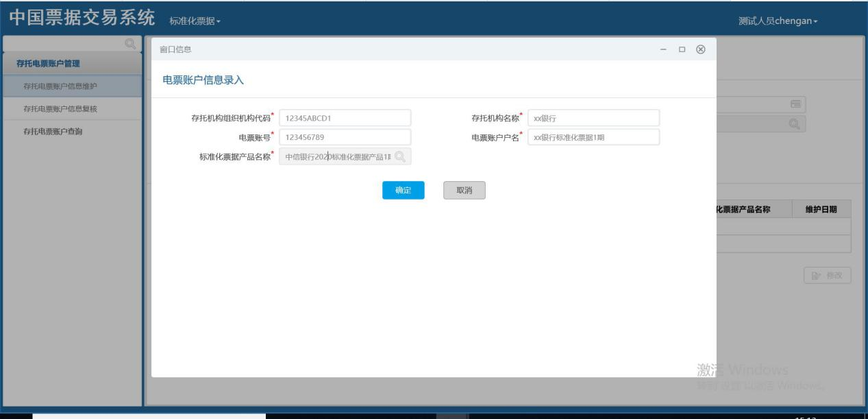
Task: Click 电票账户信息录入 heading text
Action: [203, 80]
